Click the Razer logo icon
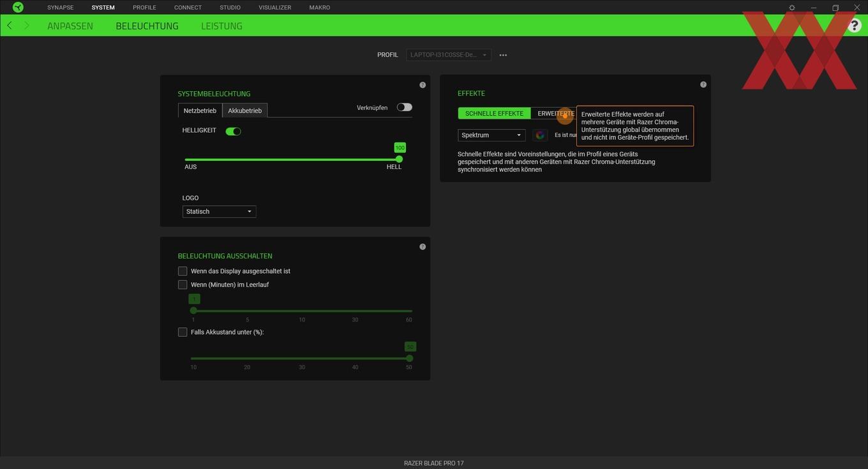The width and height of the screenshot is (868, 469). pos(18,8)
